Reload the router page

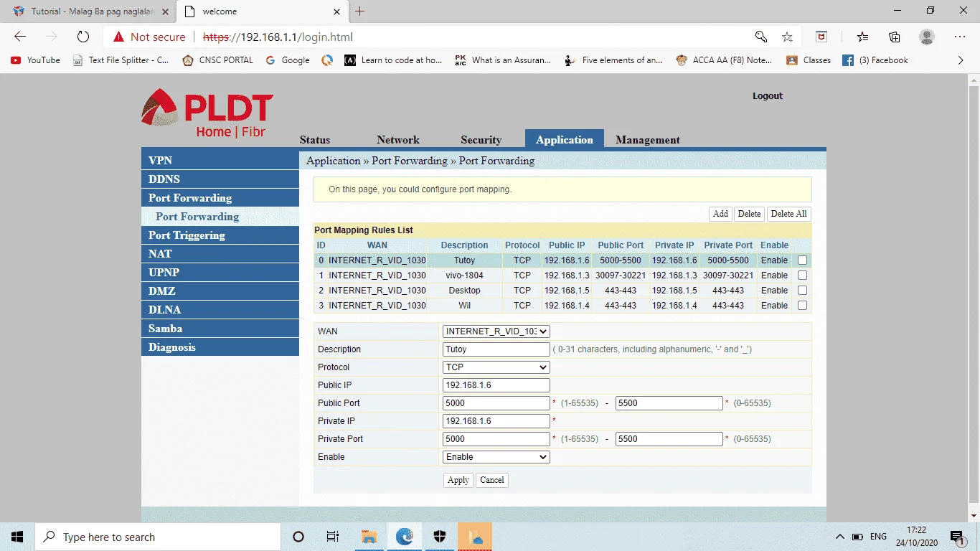(x=83, y=37)
